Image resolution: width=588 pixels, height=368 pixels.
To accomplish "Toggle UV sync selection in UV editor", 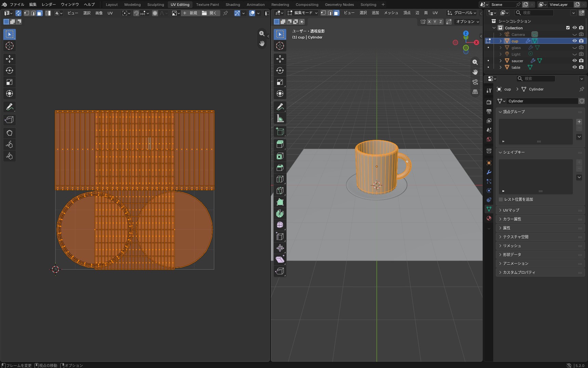I will pos(18,13).
